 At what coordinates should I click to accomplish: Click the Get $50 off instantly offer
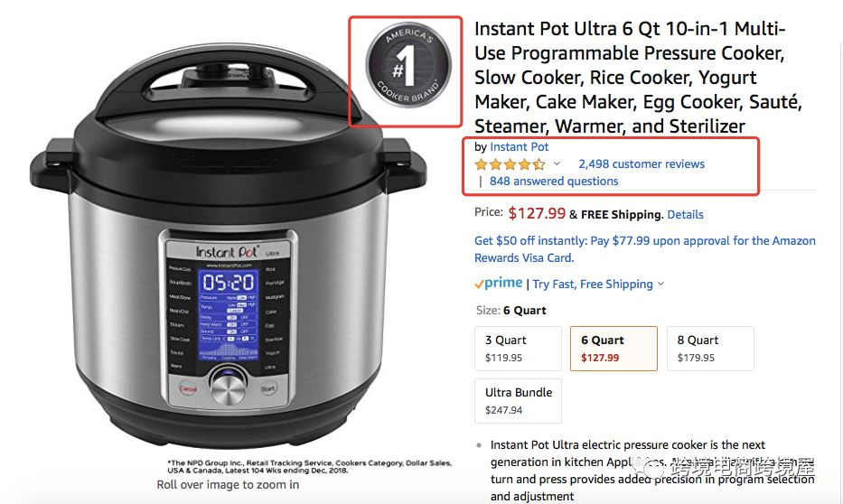pos(644,248)
